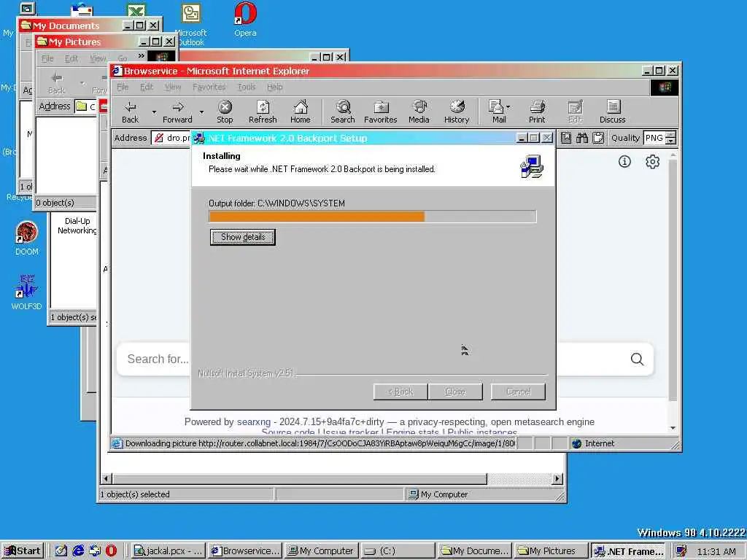The height and width of the screenshot is (560, 747).
Task: Click the clipboard icon in Browservice bar
Action: coord(598,138)
